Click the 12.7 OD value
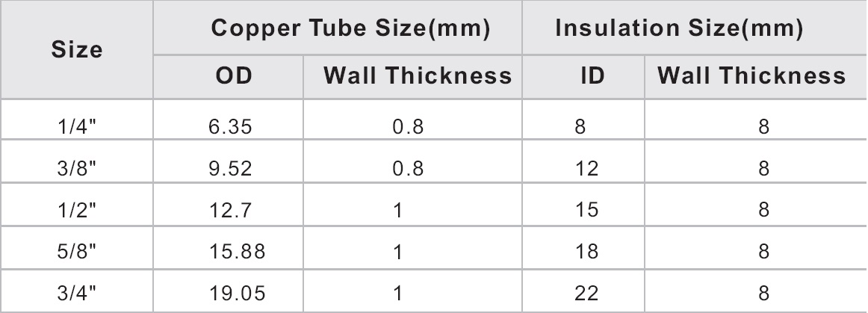 pos(230,210)
